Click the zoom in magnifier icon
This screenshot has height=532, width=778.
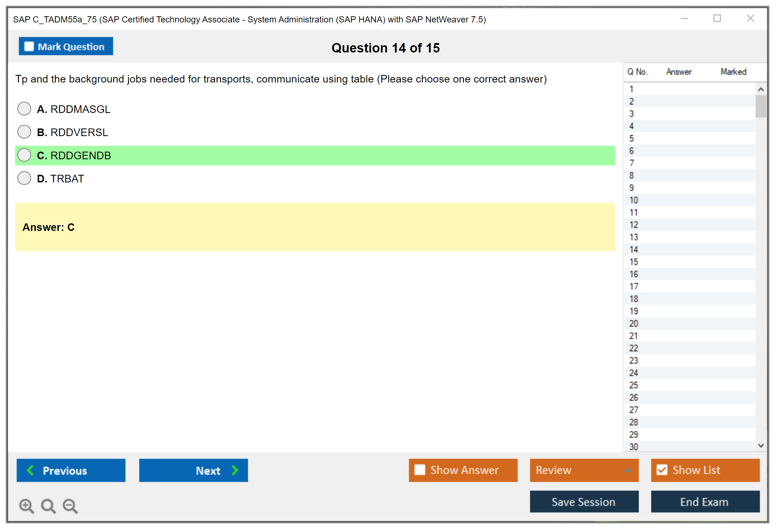[x=26, y=506]
